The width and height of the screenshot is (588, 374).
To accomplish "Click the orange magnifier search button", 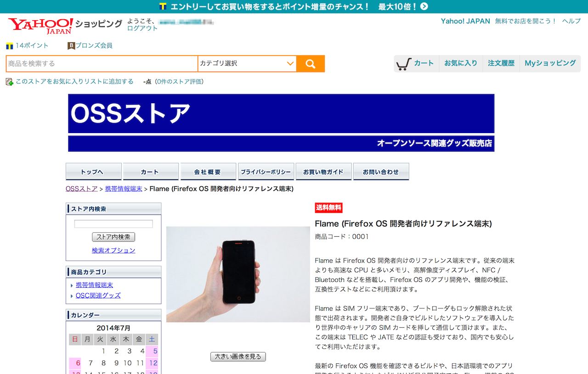I will click(x=311, y=64).
